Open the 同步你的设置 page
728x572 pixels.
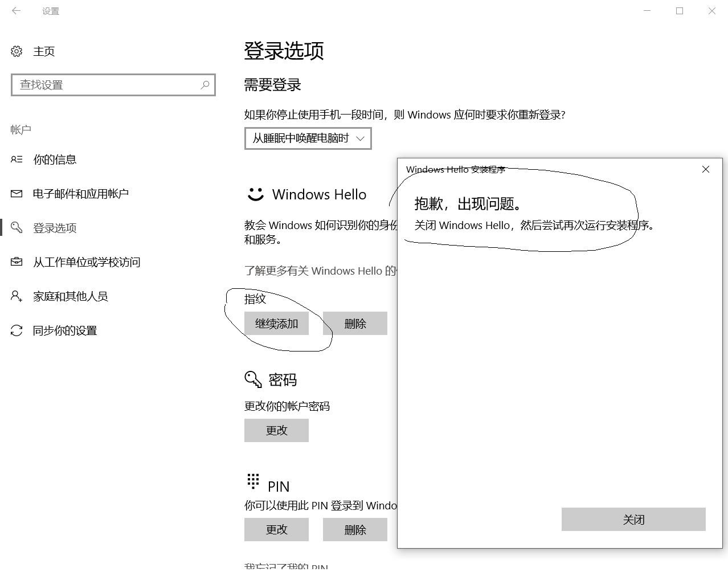coord(65,330)
